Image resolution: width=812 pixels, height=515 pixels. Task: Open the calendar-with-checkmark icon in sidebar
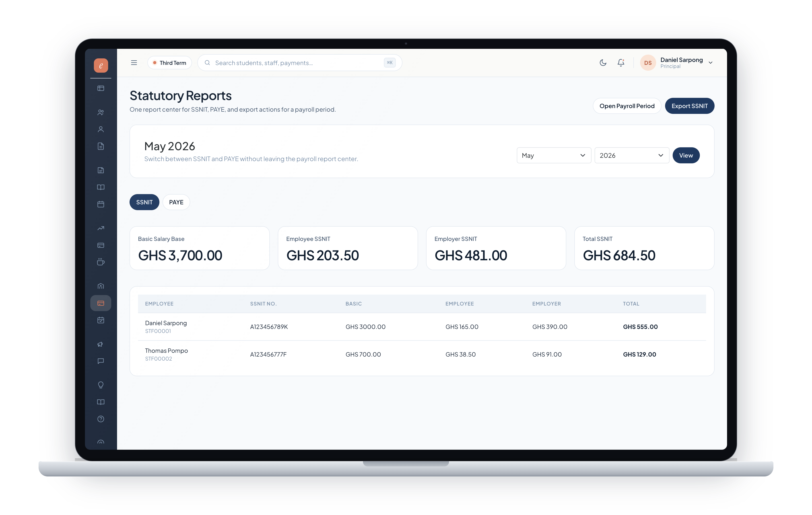101,320
